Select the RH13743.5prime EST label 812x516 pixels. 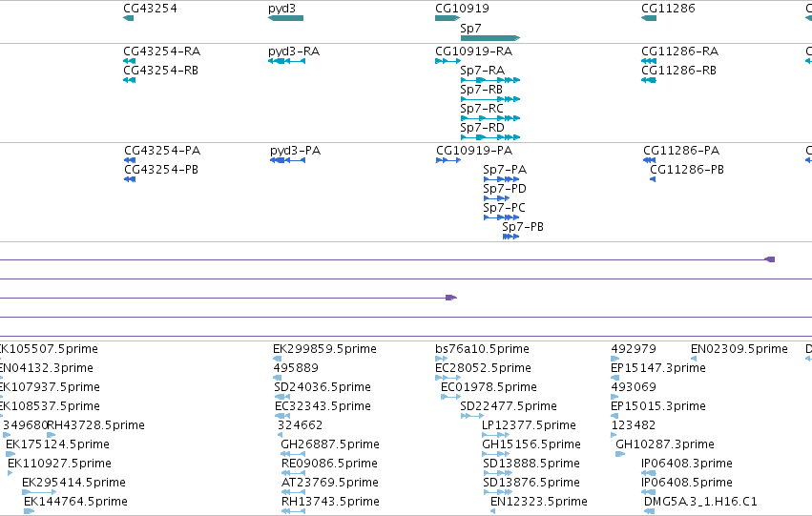coord(330,502)
